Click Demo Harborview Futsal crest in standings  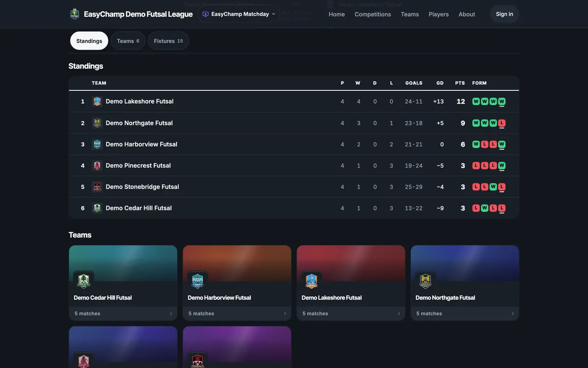pyautogui.click(x=97, y=144)
